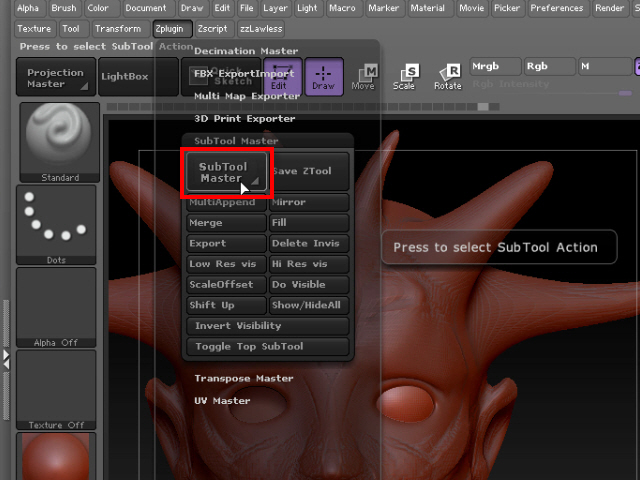The image size is (640, 480).
Task: Open the Draw menu
Action: click(192, 8)
